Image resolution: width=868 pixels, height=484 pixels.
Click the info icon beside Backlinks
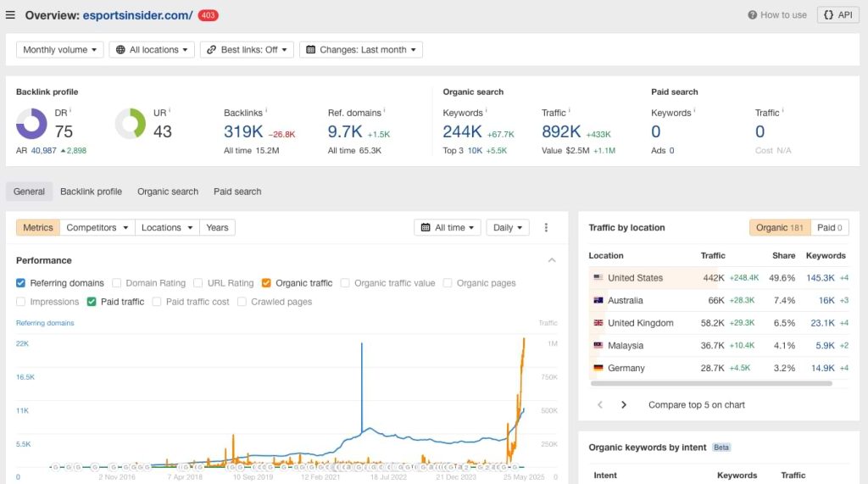point(266,111)
